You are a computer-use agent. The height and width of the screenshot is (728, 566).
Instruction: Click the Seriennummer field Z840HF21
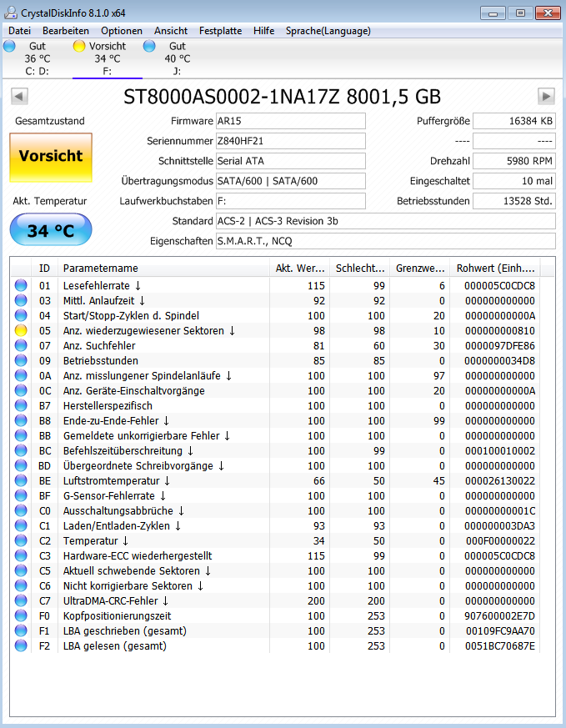[291, 141]
